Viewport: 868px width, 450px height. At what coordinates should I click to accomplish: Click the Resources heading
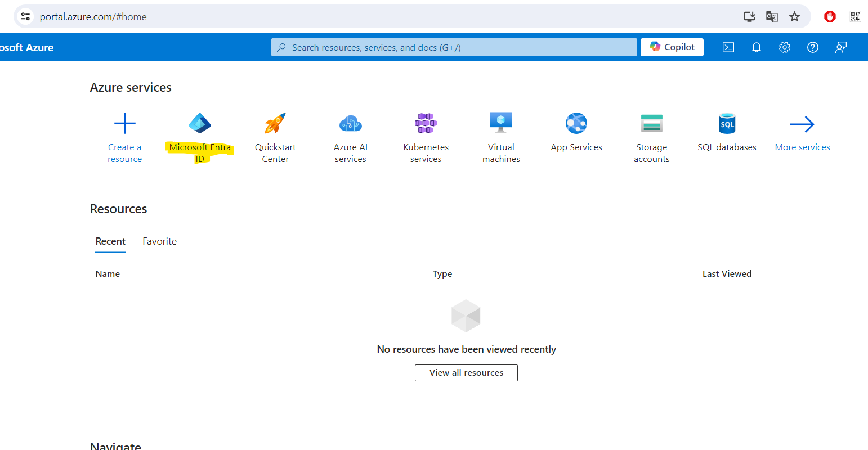coord(118,209)
